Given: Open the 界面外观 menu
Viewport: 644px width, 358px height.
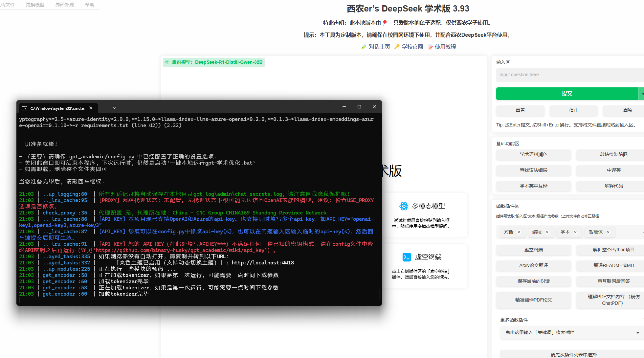Looking at the screenshot, I should click(x=65, y=5).
